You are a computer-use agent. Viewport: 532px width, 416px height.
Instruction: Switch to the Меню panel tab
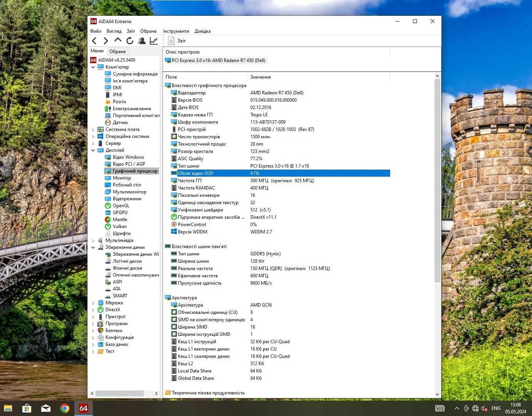[x=97, y=51]
